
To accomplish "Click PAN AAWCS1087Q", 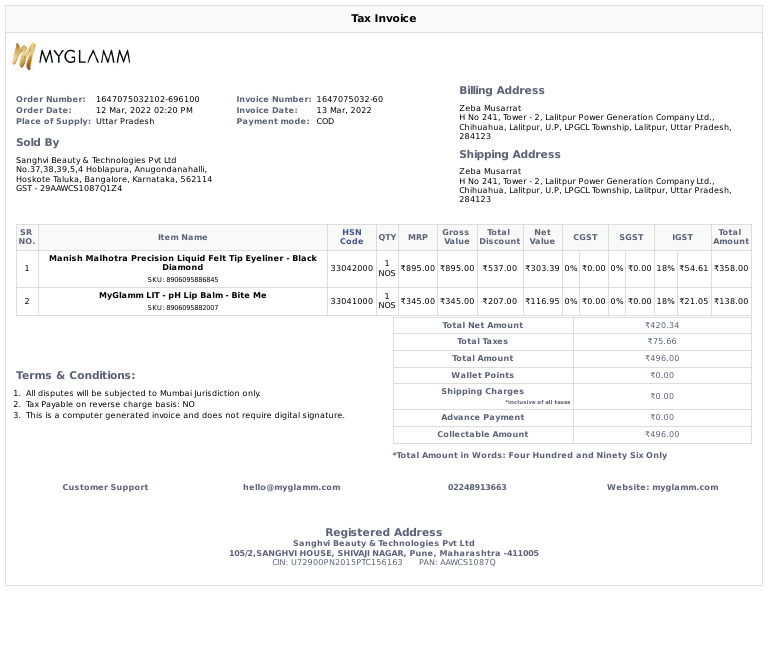I will tap(457, 562).
